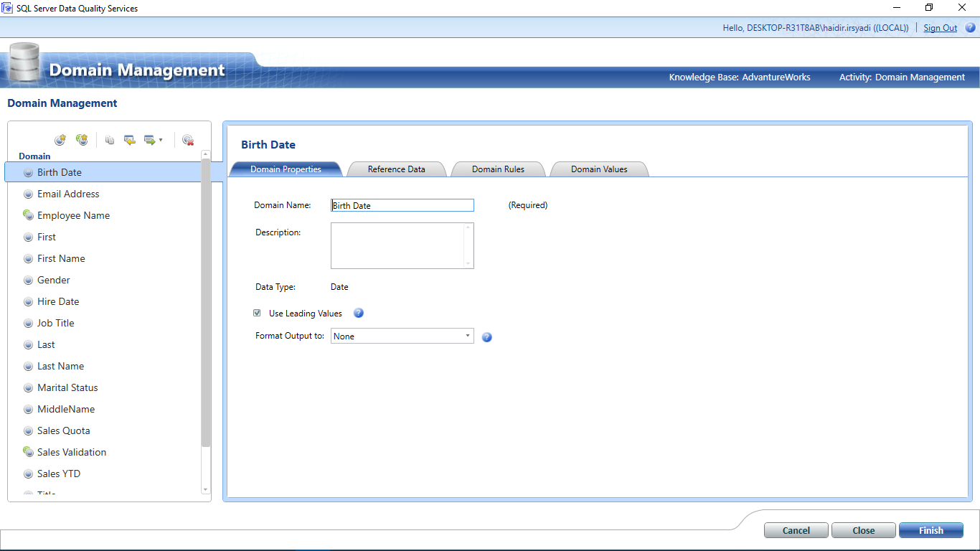Open the export options dropdown arrow

pyautogui.click(x=161, y=140)
